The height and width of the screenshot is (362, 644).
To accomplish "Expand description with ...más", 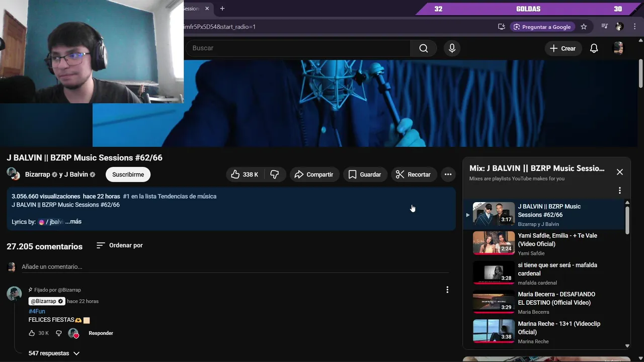I will pyautogui.click(x=73, y=222).
